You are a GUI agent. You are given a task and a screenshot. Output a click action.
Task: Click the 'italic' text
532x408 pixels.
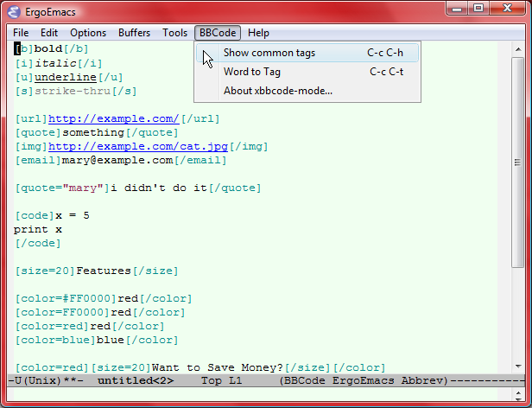(x=56, y=63)
